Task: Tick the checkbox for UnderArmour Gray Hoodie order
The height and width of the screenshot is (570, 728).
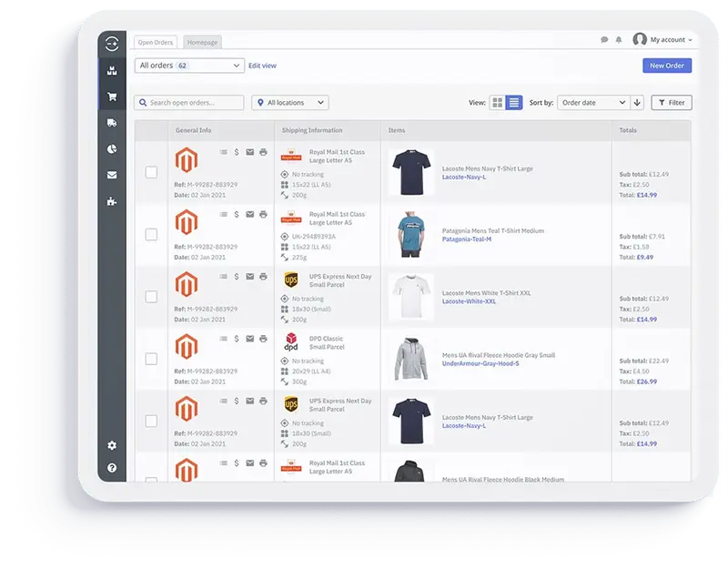Action: (x=151, y=359)
